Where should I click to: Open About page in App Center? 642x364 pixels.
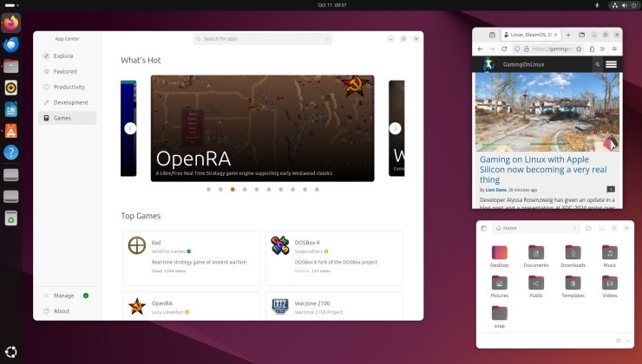point(67,311)
